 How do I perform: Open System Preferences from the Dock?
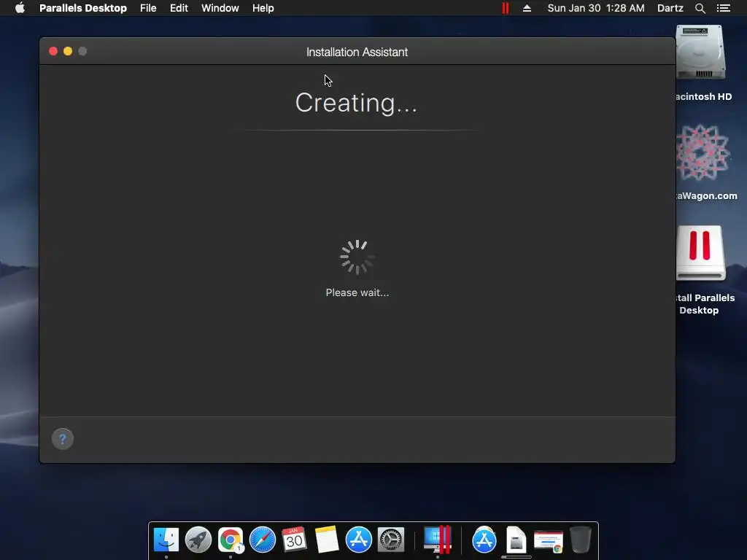tap(391, 540)
